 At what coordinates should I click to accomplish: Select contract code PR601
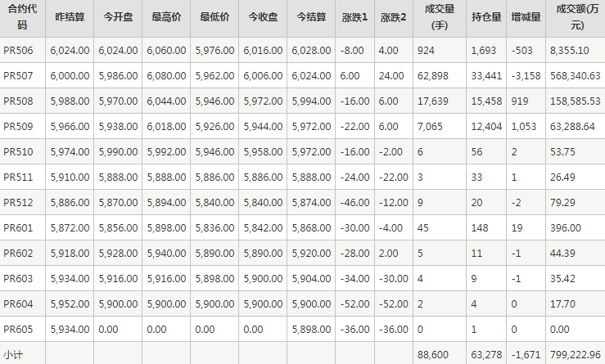18,228
